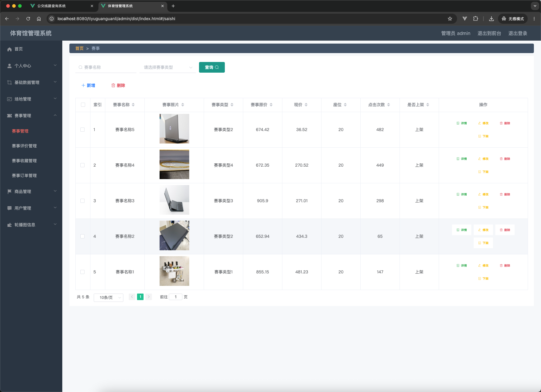This screenshot has width=541, height=392.
Task: Sort by 赛事原价 column arrows
Action: pos(271,105)
